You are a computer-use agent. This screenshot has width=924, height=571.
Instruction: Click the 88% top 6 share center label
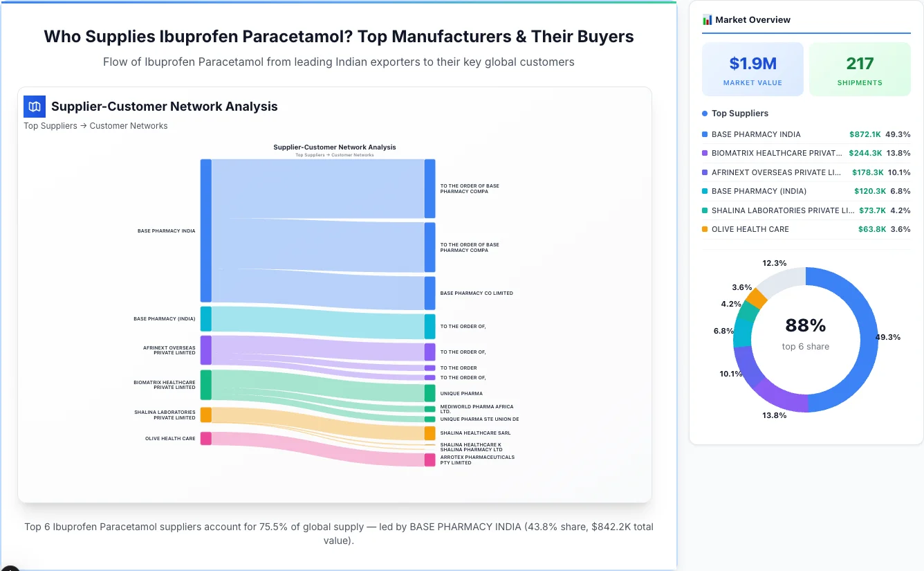805,325
